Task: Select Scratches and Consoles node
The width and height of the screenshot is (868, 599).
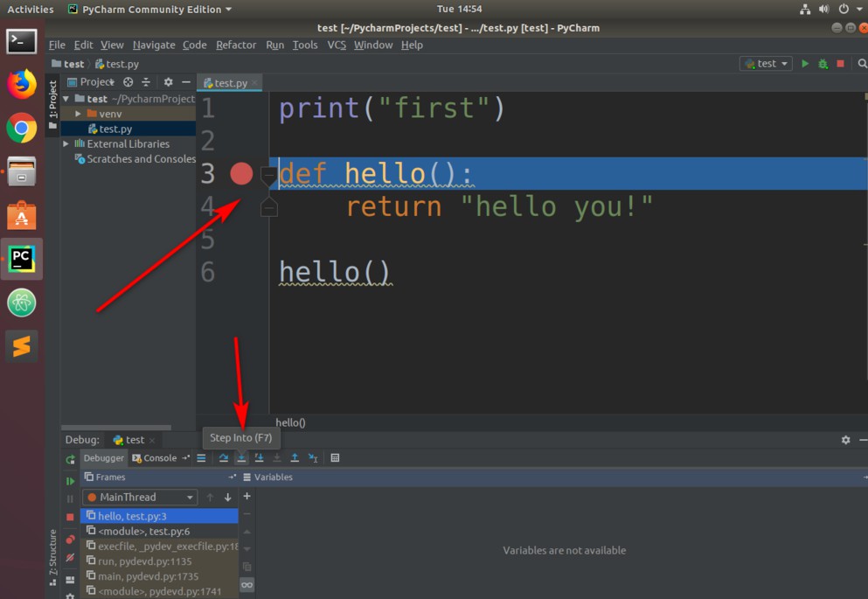Action: 135,159
